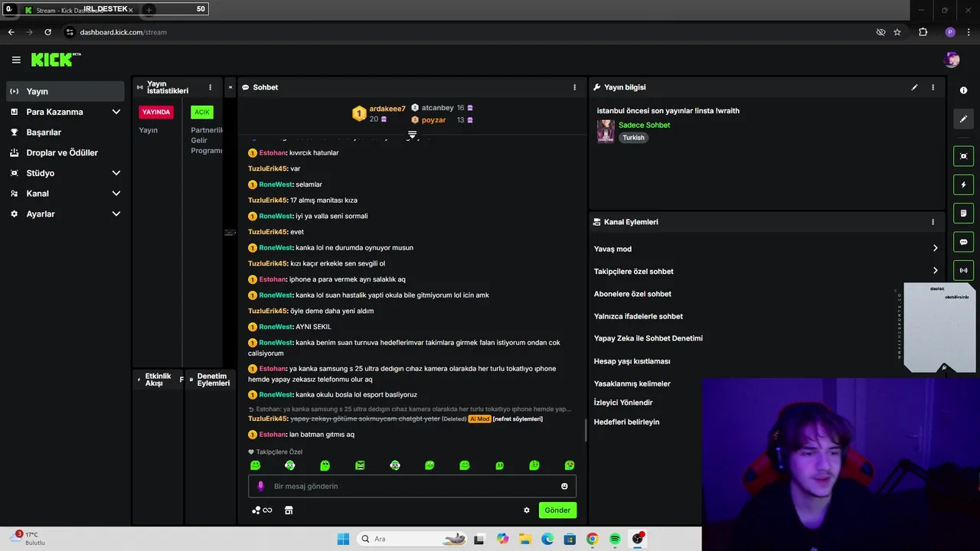980x551 pixels.
Task: Open browser extensions puzzle icon
Action: point(923,32)
